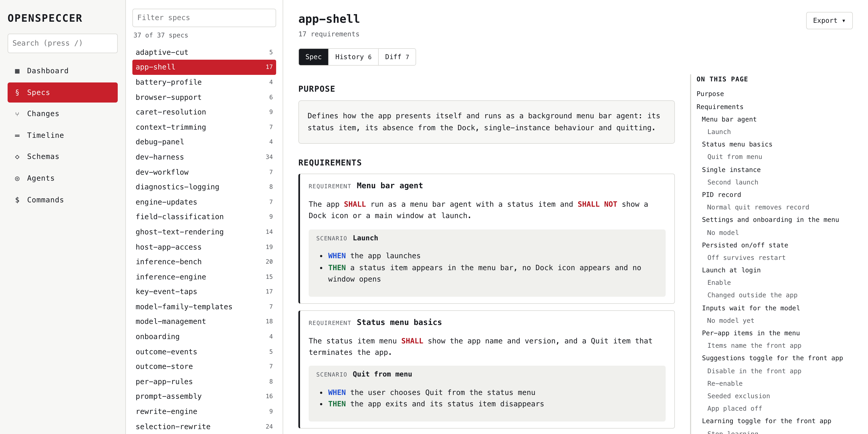Open the OPENSPECCER home logo

(x=45, y=18)
